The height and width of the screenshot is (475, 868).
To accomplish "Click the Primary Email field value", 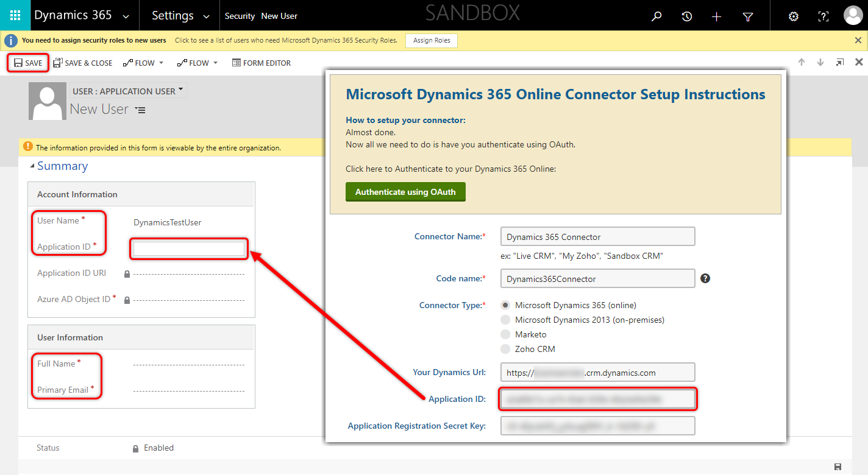I will point(189,391).
